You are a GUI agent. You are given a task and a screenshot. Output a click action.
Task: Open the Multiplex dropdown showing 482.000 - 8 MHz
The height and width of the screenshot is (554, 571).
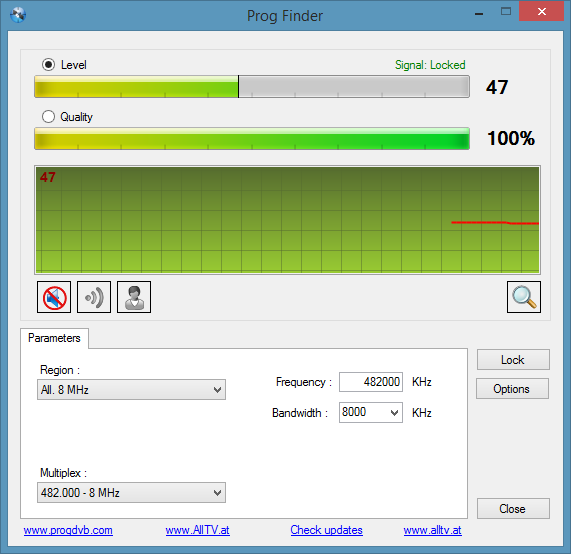click(131, 492)
